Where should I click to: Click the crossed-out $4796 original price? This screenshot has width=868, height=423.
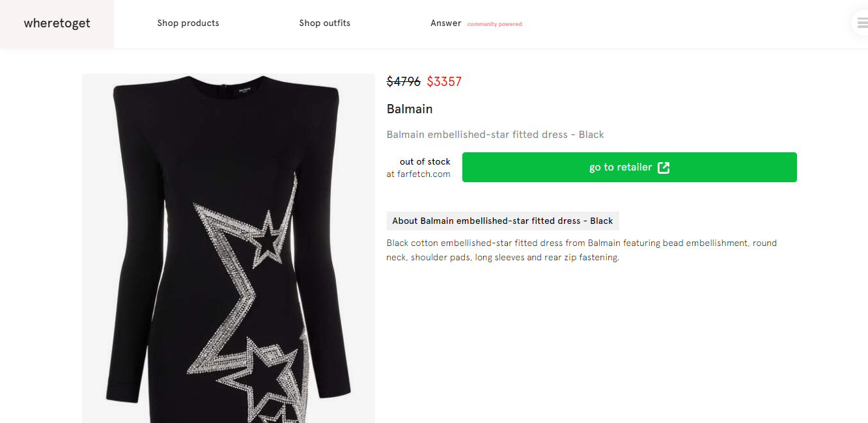tap(404, 82)
